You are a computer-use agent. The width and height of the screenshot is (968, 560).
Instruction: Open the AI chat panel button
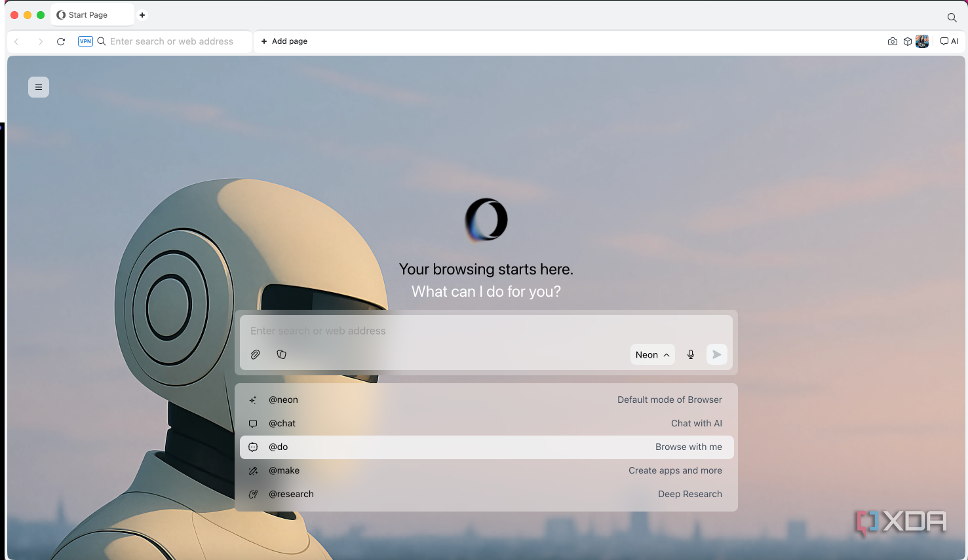(x=949, y=41)
